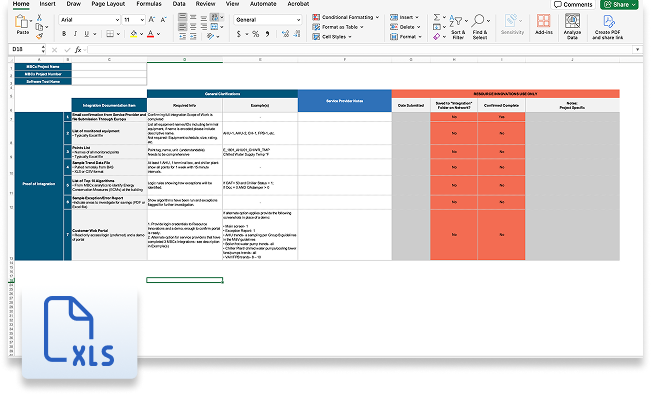Switch to the Insert ribbon tab

[x=47, y=4]
